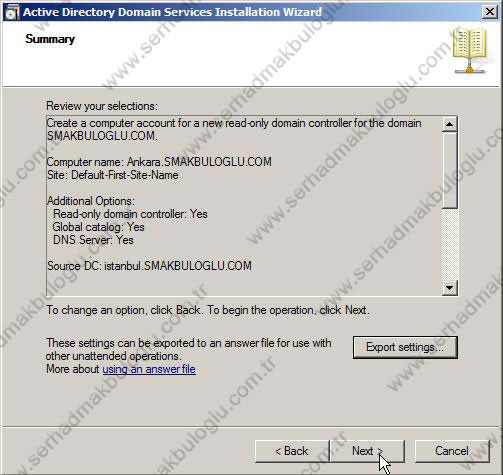
Task: Click the 'Read-only domain controller: Yes' line
Action: [x=130, y=214]
